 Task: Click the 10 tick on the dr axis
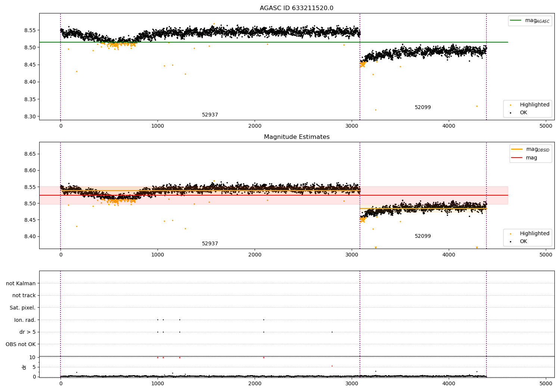coord(32,357)
